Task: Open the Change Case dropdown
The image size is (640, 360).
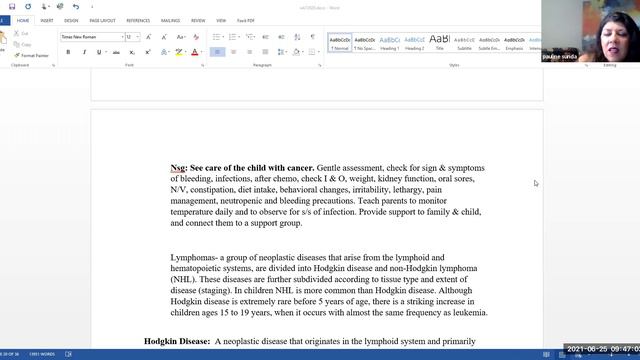Action: pos(181,37)
